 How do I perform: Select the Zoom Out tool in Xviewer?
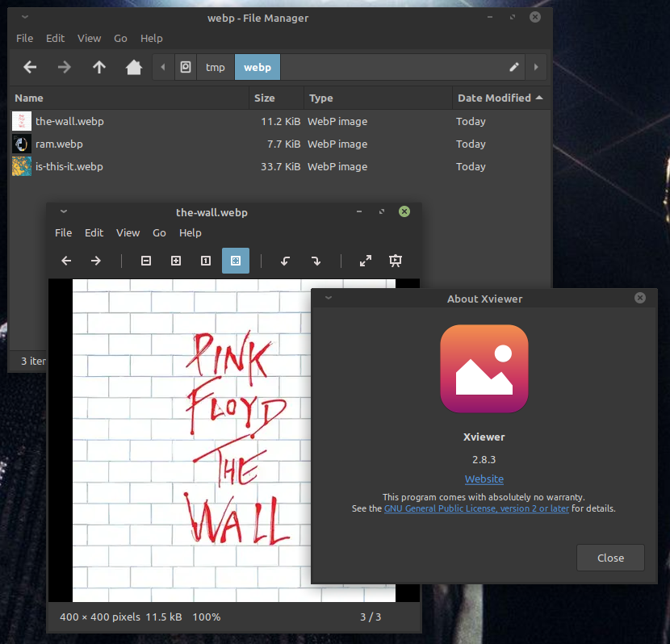tap(146, 261)
